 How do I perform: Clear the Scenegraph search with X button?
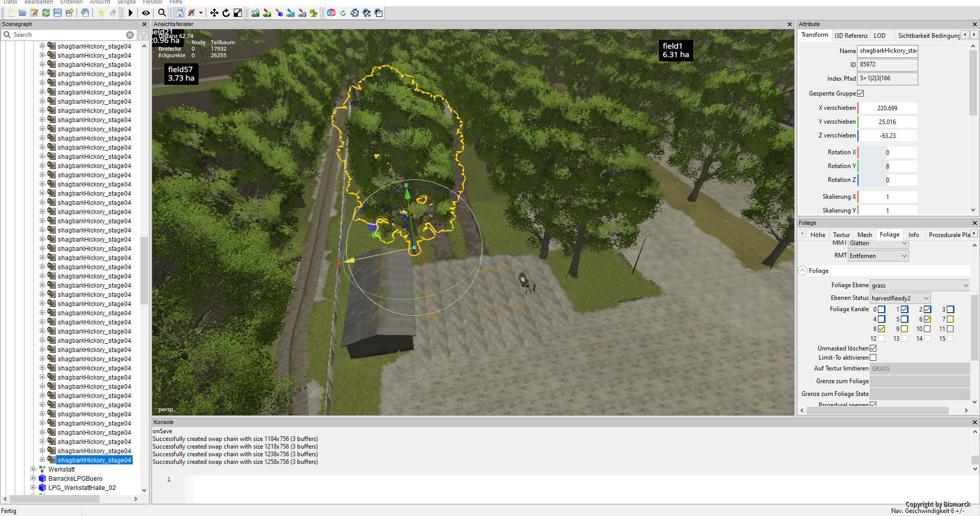click(130, 35)
